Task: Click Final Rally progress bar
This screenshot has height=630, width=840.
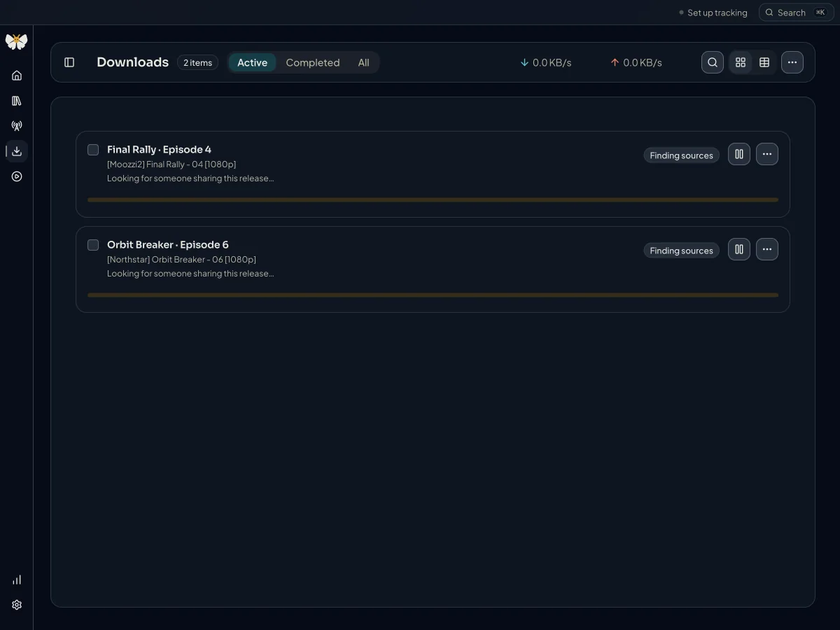Action: click(x=433, y=199)
